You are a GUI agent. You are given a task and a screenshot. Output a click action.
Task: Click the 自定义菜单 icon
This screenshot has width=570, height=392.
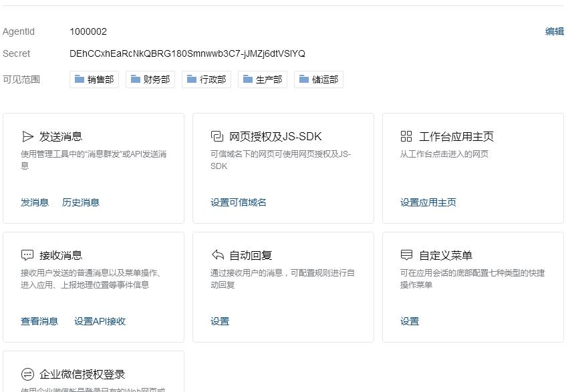click(x=406, y=255)
